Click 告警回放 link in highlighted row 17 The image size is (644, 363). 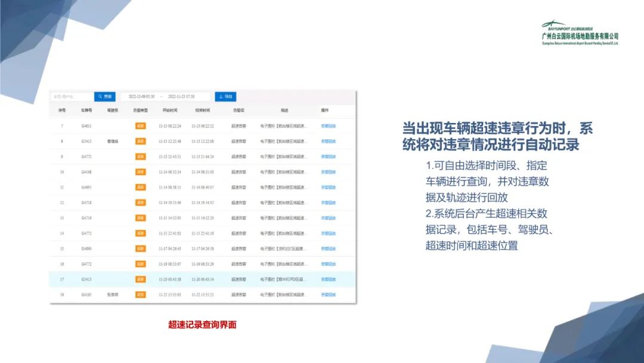(329, 279)
